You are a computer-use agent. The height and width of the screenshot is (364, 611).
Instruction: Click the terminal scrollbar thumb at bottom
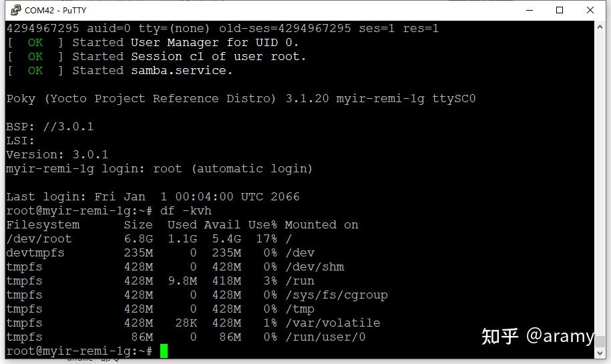click(600, 341)
